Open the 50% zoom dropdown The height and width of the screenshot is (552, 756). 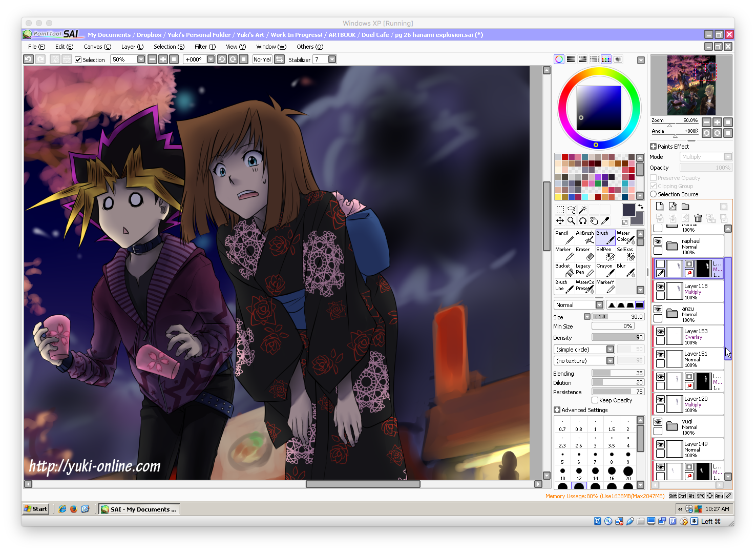click(x=141, y=59)
